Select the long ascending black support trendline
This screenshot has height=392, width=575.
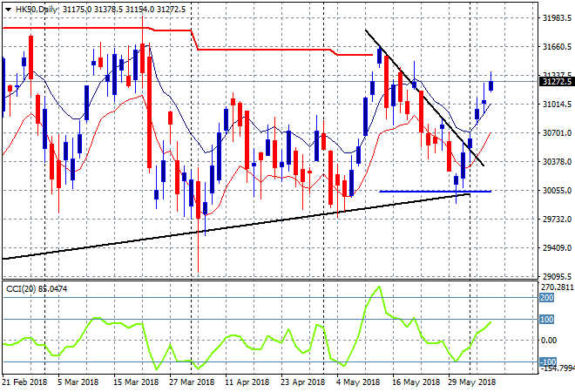(236, 226)
